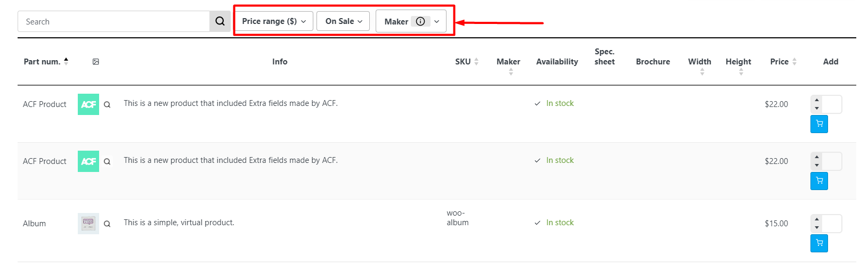Click cart button in first ACF Product row
Screen dimensions: 868x263
click(819, 124)
